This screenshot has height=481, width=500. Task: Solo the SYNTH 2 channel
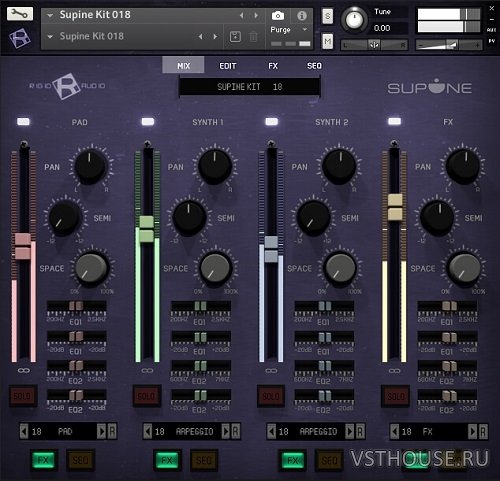(x=271, y=396)
